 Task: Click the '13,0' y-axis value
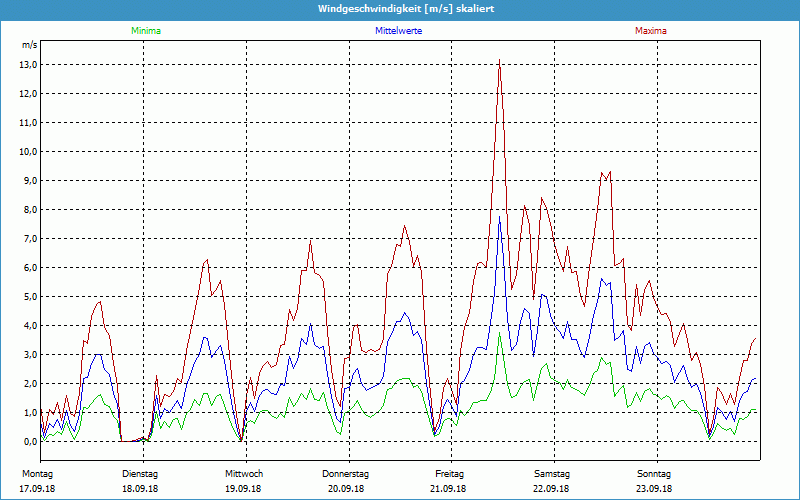point(28,65)
